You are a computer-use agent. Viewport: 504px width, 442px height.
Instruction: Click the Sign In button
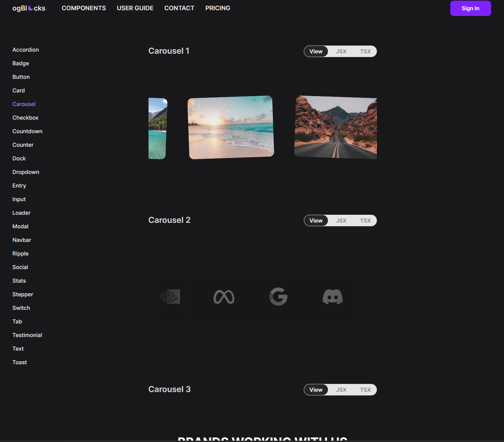471,8
